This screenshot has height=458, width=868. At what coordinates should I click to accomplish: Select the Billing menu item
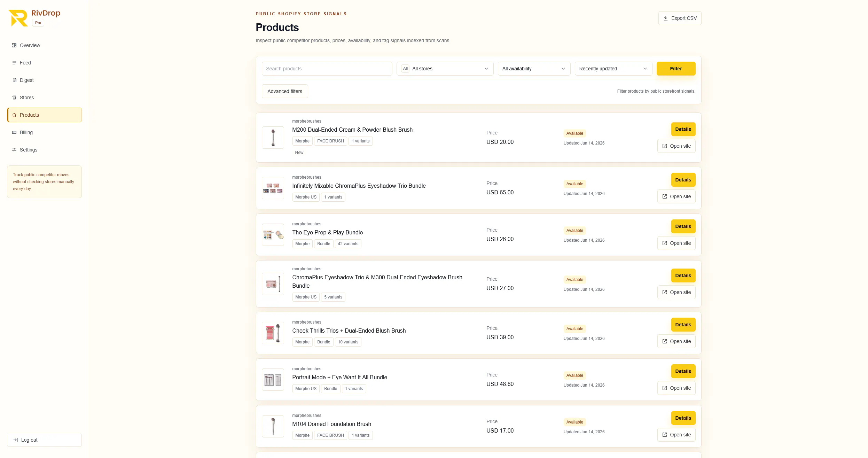(44, 132)
